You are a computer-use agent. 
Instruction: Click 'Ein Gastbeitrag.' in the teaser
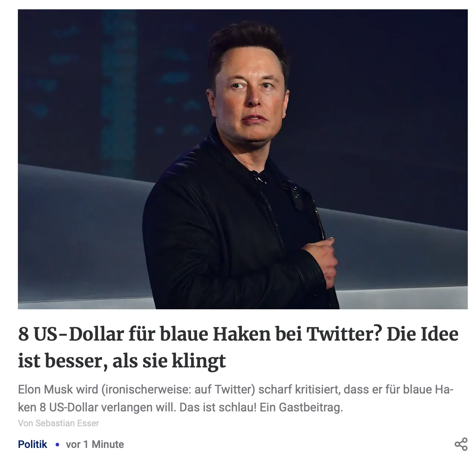301,407
